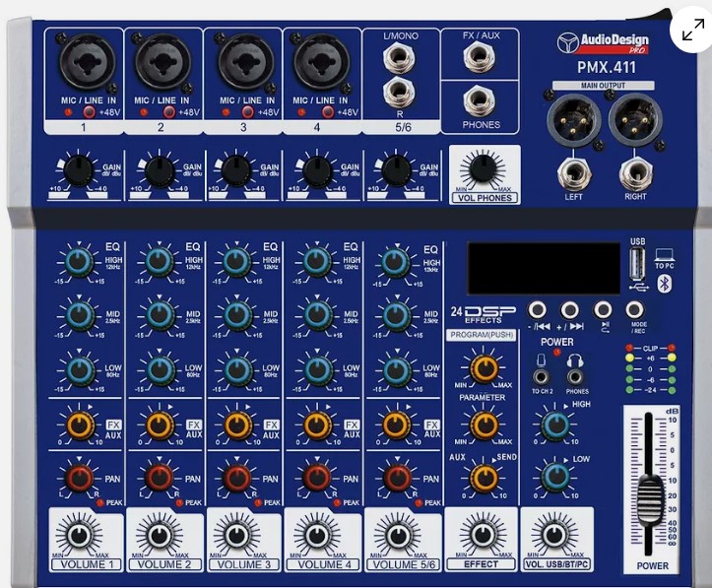
Task: Click the phone icon above TO CH 2
Action: [541, 360]
